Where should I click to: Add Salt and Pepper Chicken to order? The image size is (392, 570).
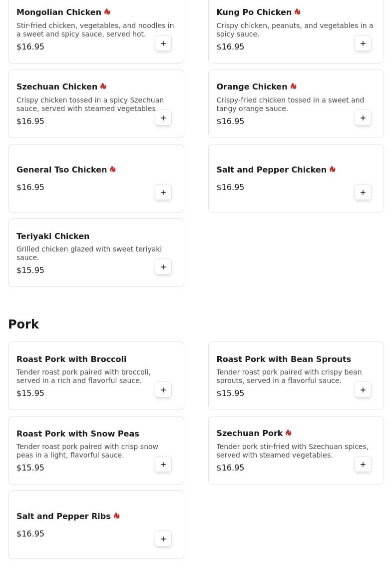click(x=363, y=192)
